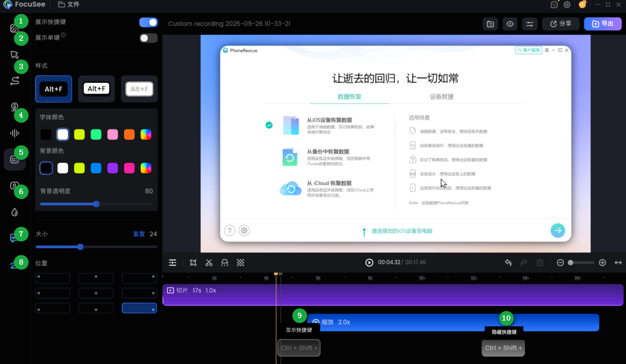Viewport: 626px width, 364px height.
Task: Disable the 展示快捷键 switch
Action: click(149, 22)
